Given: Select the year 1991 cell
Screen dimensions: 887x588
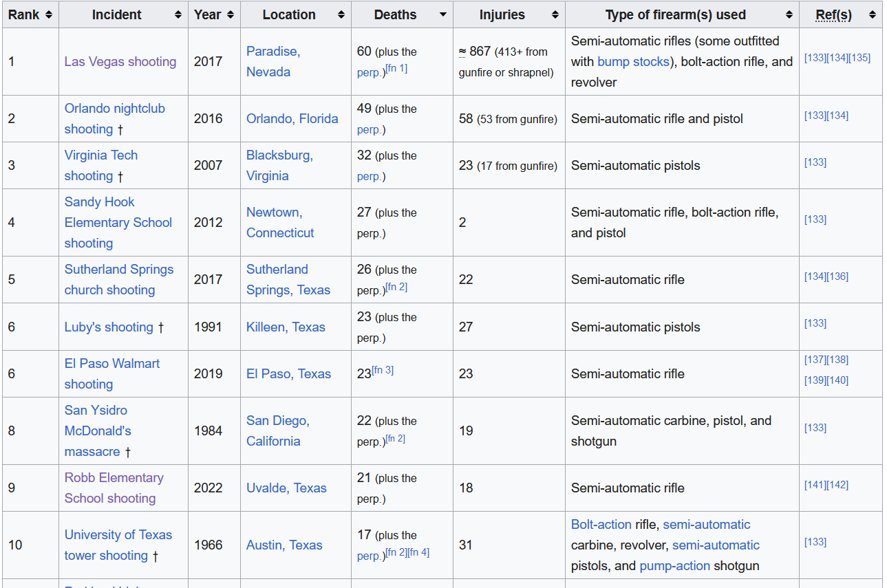Looking at the screenshot, I should tap(214, 327).
